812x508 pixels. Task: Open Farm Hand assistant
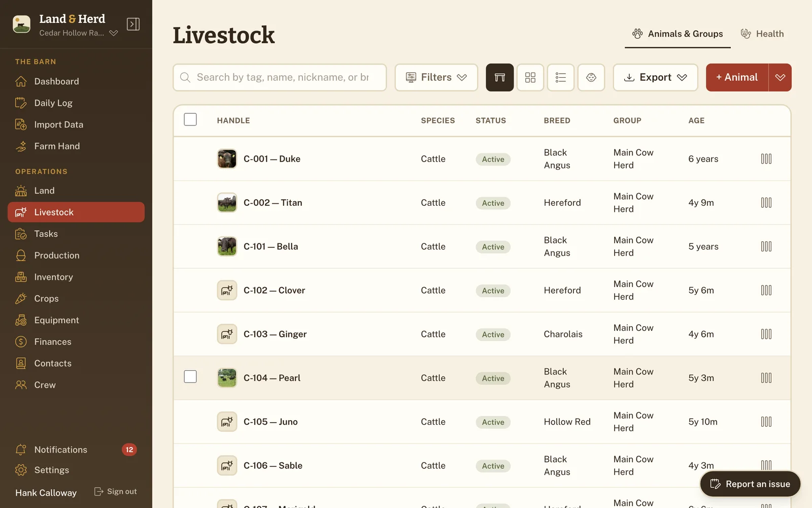[x=76, y=146]
